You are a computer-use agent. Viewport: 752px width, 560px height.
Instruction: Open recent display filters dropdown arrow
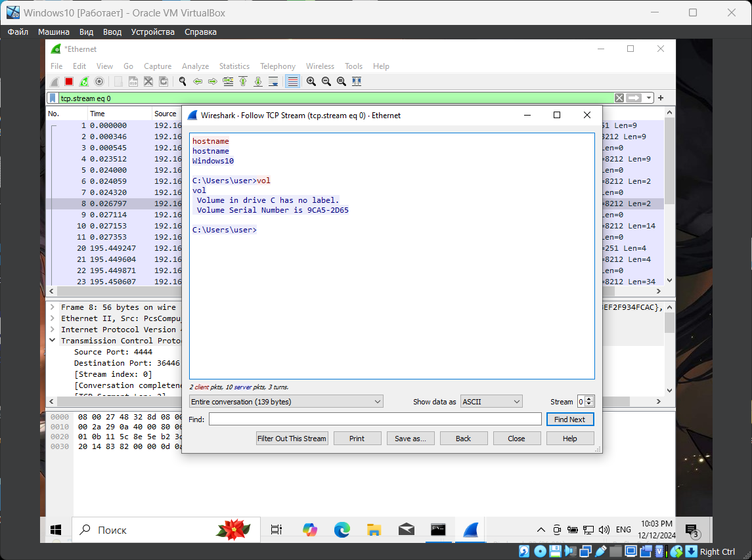(x=648, y=98)
